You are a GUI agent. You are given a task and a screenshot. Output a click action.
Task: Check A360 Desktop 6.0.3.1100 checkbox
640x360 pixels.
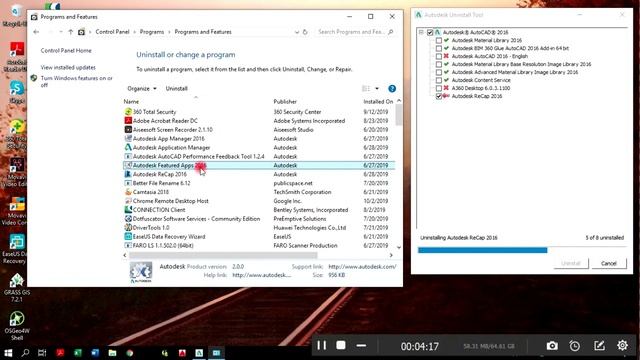coord(439,88)
